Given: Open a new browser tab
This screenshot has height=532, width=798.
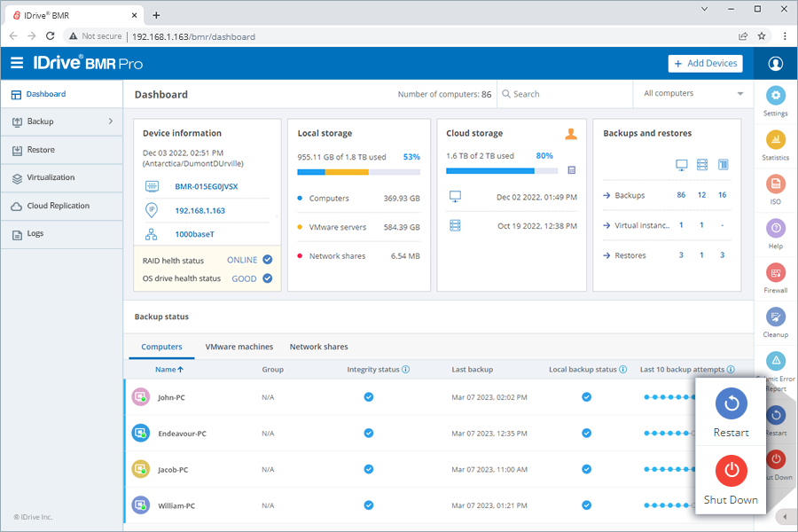Looking at the screenshot, I should 156,15.
